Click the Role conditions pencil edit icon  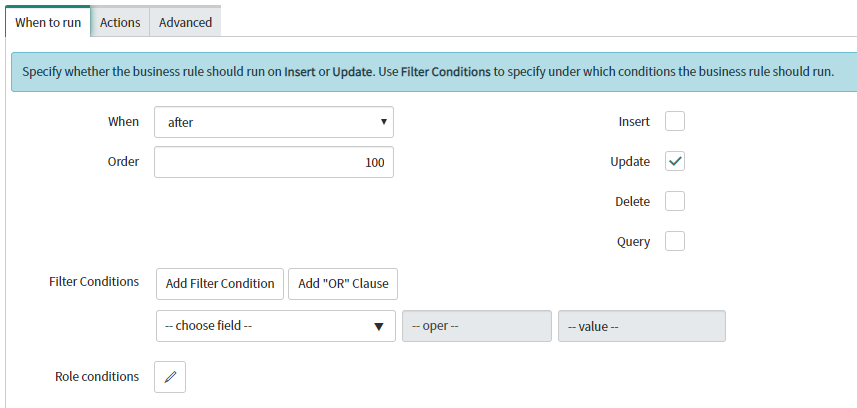[170, 377]
